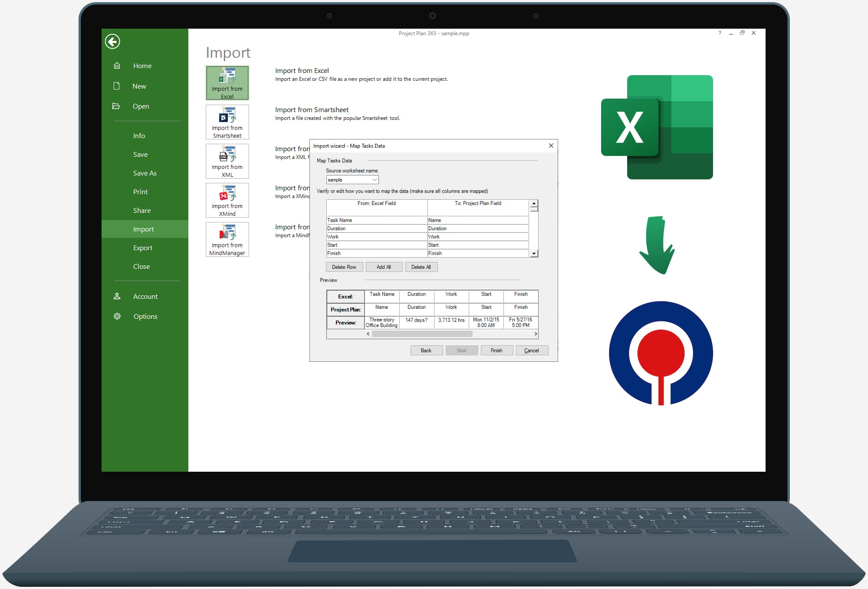This screenshot has height=589, width=868.
Task: Click the Delete Row button
Action: 343,267
